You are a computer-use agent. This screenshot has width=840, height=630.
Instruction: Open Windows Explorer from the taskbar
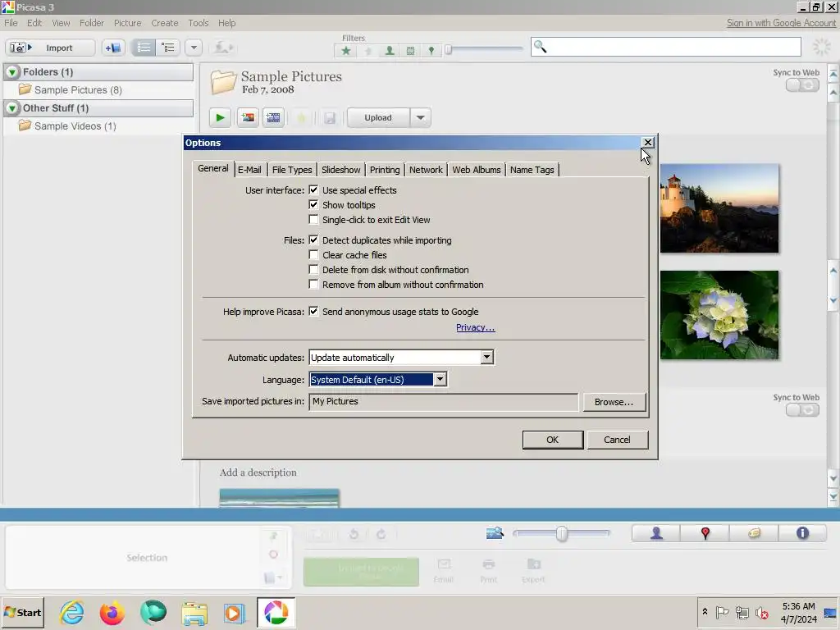pyautogui.click(x=194, y=613)
